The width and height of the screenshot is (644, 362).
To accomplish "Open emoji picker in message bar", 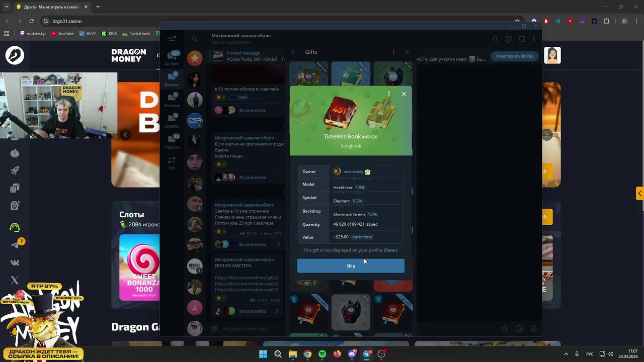I will 519,329.
